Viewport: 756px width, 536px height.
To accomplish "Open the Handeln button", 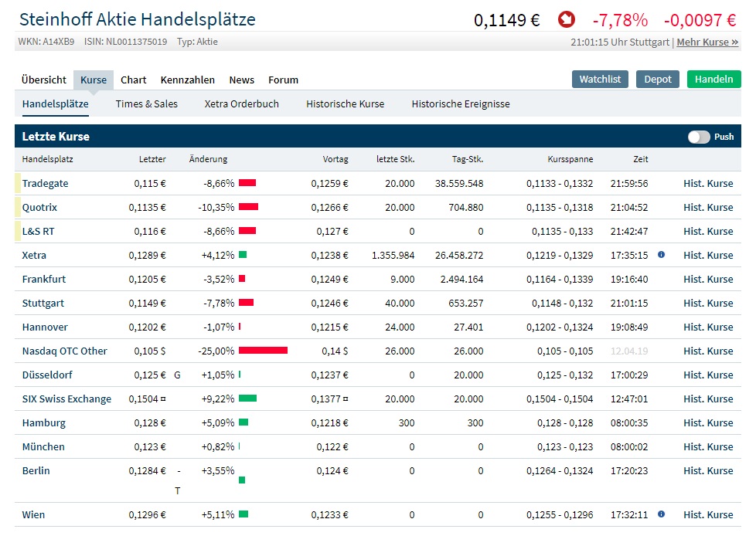I will pos(713,79).
